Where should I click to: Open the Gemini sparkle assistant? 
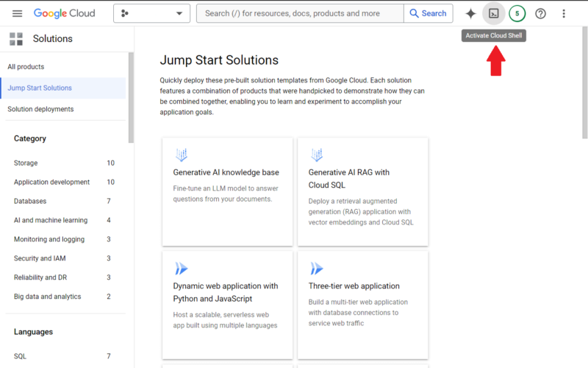470,14
